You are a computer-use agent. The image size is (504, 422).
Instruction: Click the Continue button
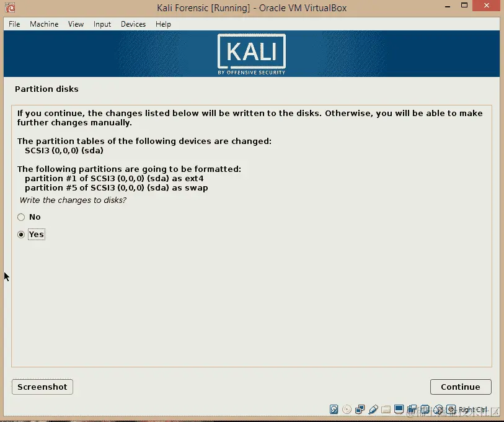(461, 387)
